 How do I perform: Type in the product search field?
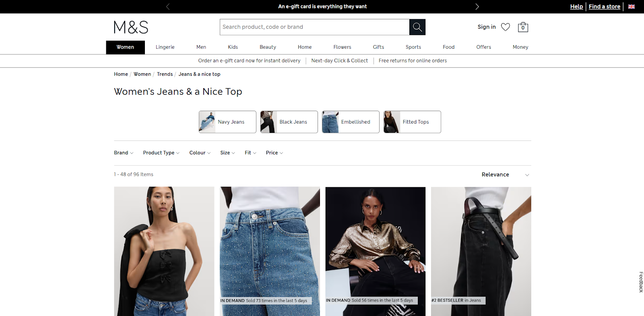pyautogui.click(x=314, y=27)
